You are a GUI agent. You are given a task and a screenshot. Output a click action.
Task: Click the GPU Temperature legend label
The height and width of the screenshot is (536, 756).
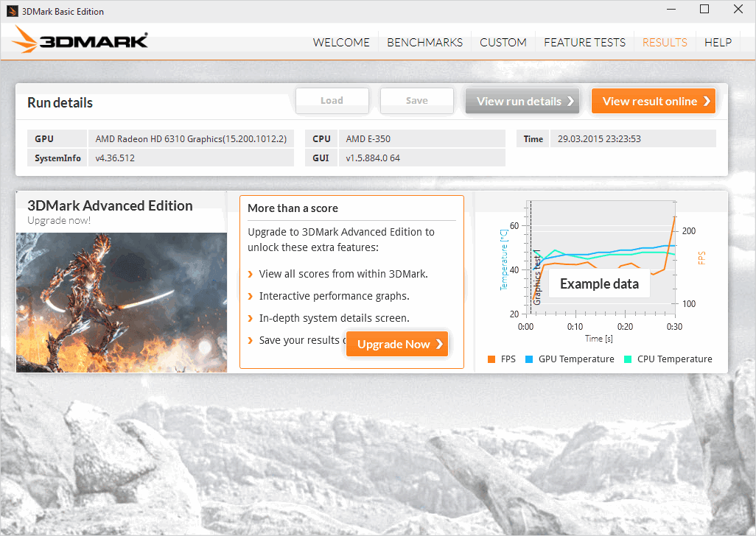click(x=576, y=359)
